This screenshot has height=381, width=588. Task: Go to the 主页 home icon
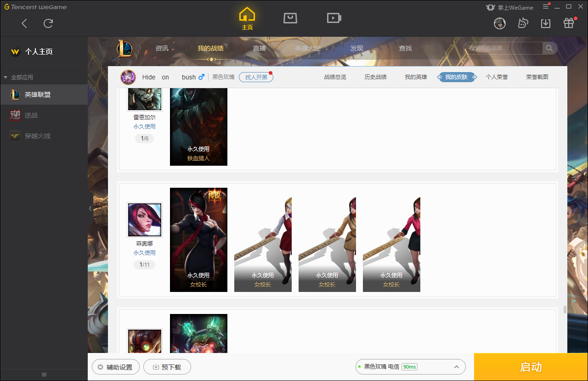coord(247,18)
